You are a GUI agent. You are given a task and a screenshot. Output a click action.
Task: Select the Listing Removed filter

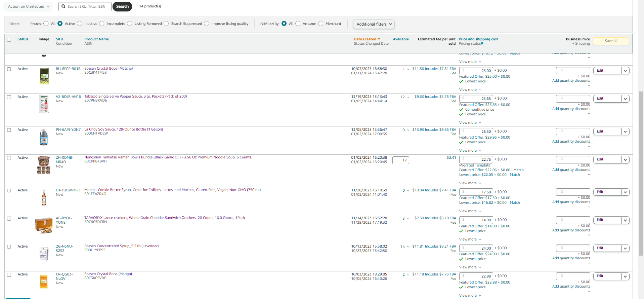pos(130,24)
